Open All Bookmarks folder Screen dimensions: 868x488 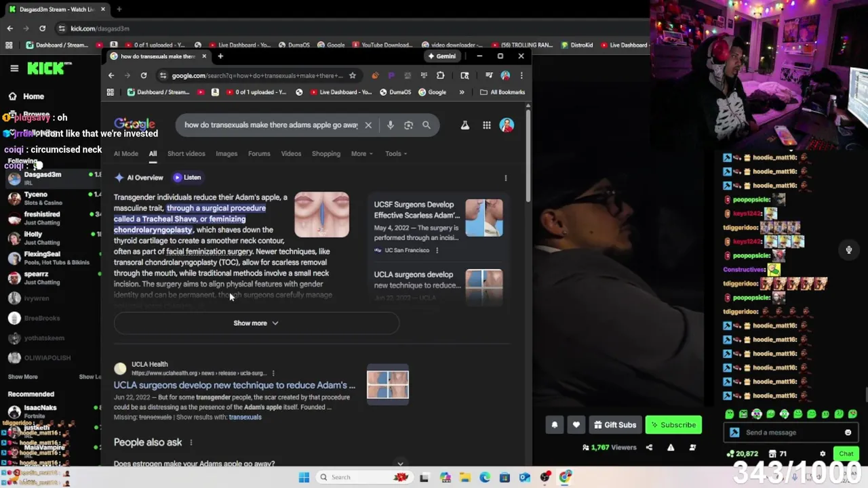502,92
